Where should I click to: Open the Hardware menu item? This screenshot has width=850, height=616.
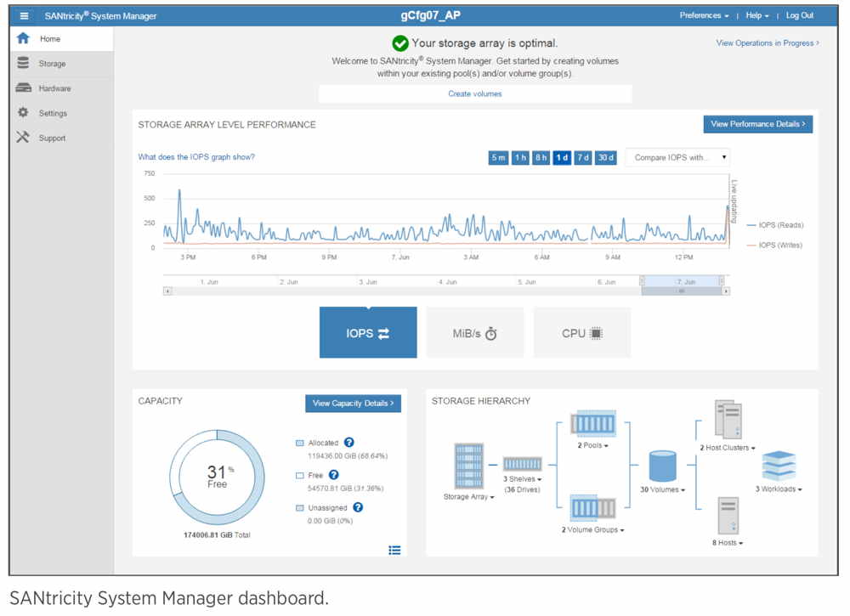click(61, 88)
